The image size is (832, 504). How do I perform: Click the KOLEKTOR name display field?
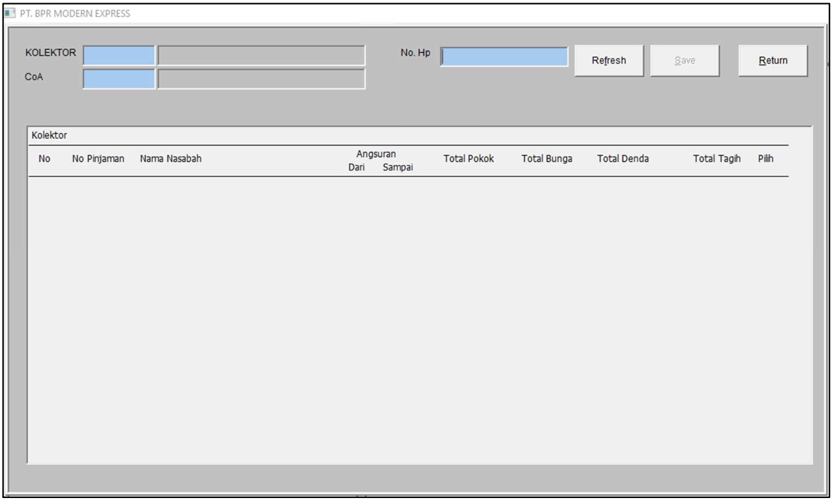pos(261,55)
